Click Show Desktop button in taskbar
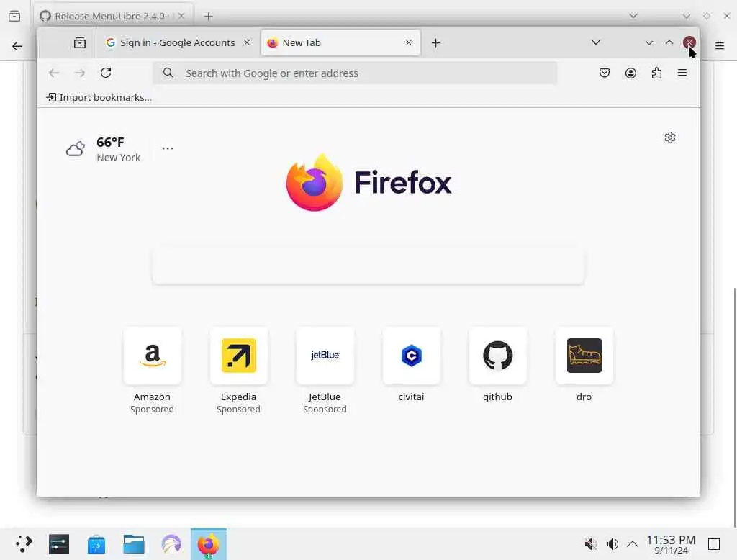This screenshot has width=737, height=560. (x=714, y=544)
